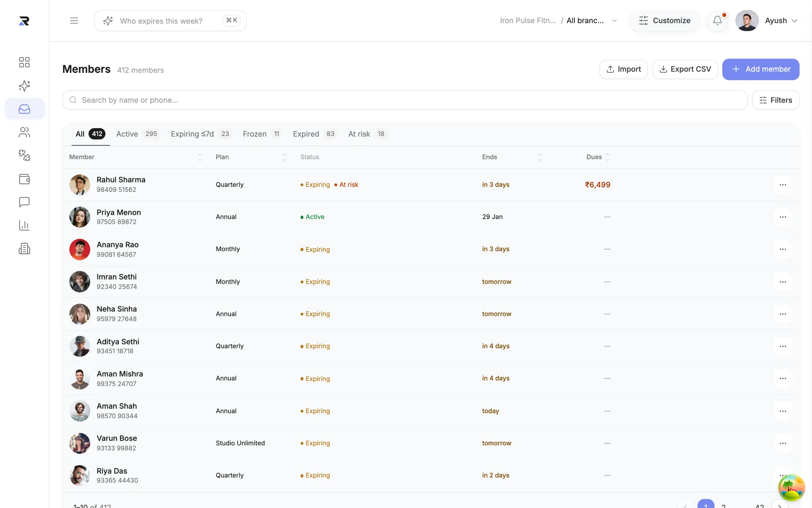Open the Ayush user account dropdown
Viewport: 812px width, 508px height.
[767, 21]
